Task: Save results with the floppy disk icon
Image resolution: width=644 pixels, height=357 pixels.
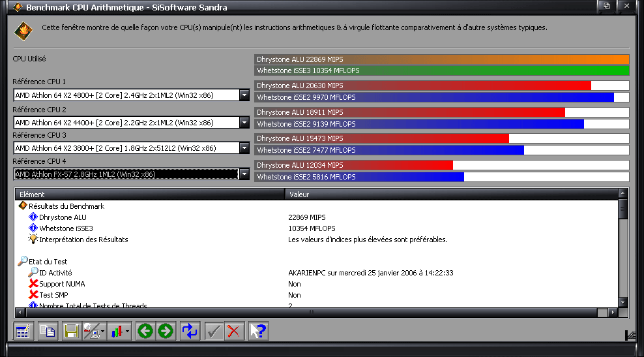Action: coord(71,331)
